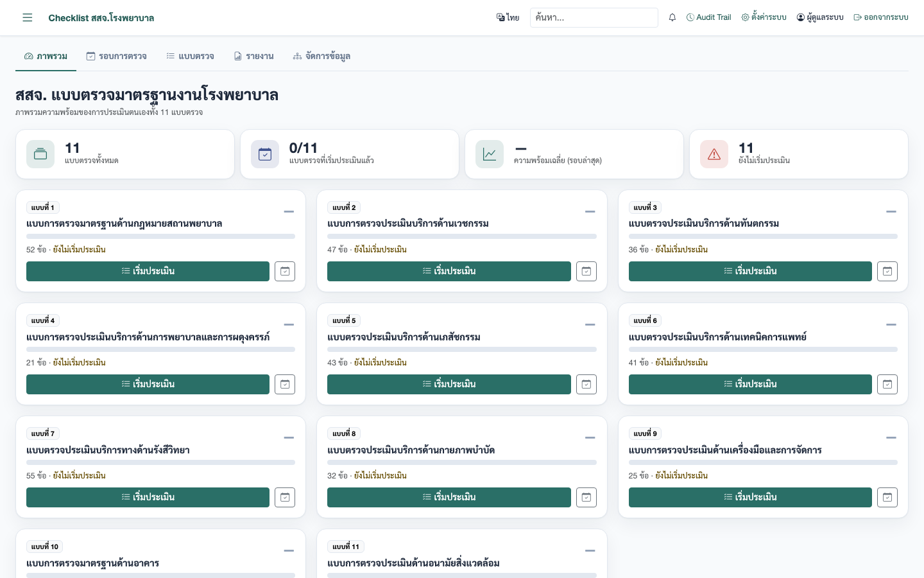
Task: Start assessment for แบบที่ 5 เภสัชกรรม
Action: click(449, 384)
